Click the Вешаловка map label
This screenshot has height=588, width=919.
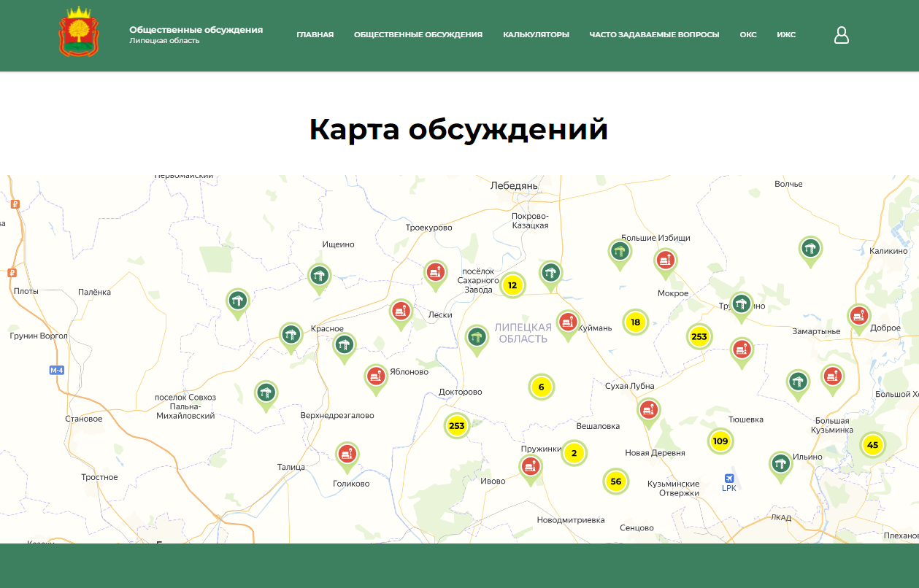tap(598, 426)
